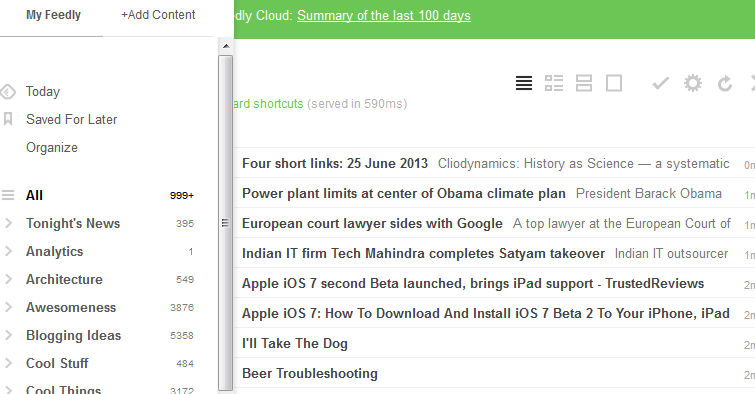The height and width of the screenshot is (394, 755).
Task: Expand the Cool Stuff category
Action: [8, 363]
